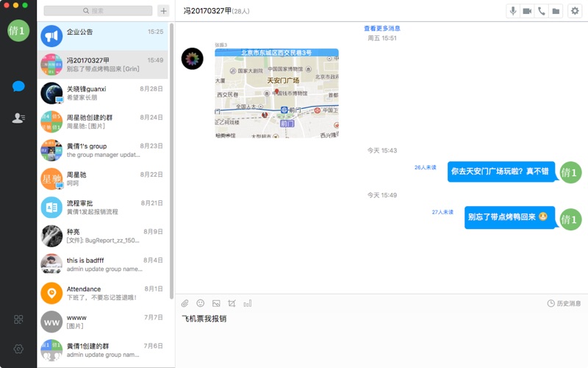The height and width of the screenshot is (368, 588).
Task: Open the apps grid icon in the sidebar
Action: pos(18,319)
